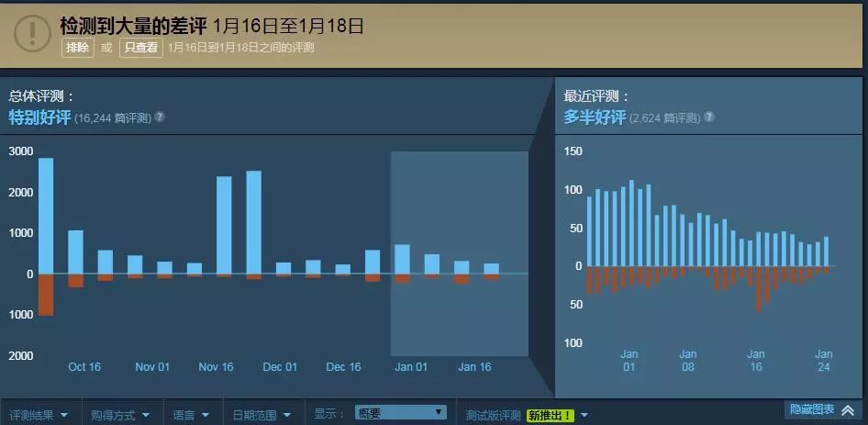Screen dimensions: 868x425
Task: Click the Nov 16 axis label
Action: [216, 367]
